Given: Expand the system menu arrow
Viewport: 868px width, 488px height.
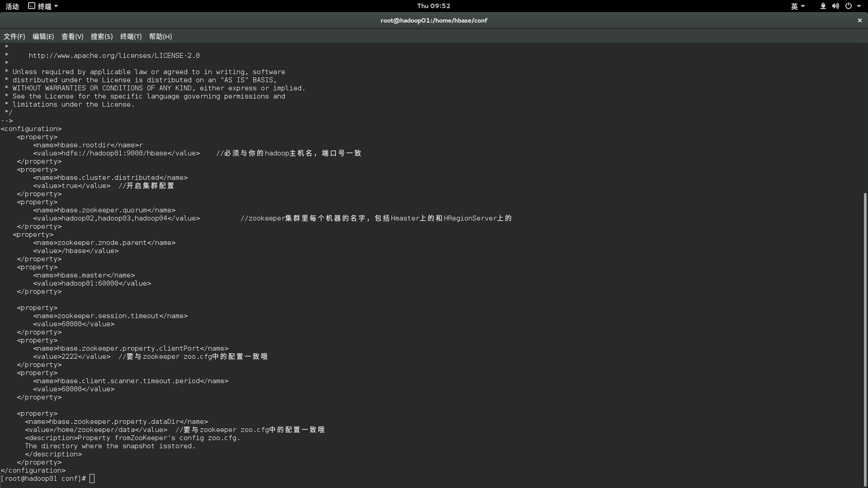Looking at the screenshot, I should pos(859,6).
